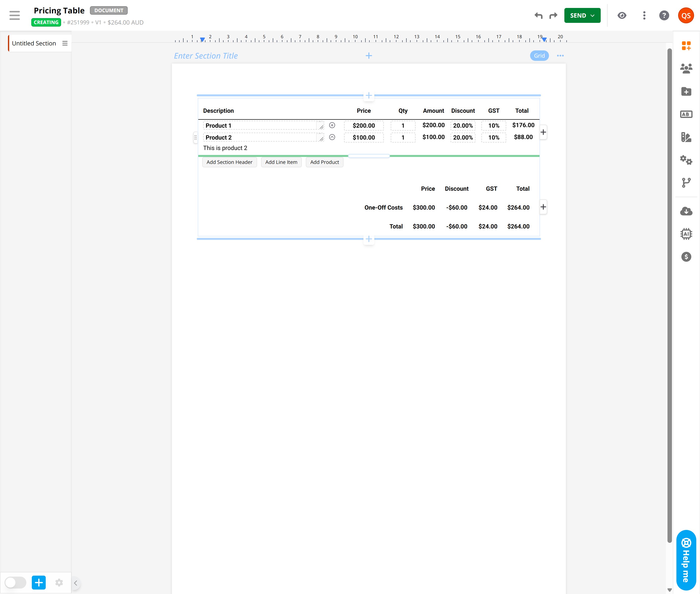Click the redo arrow icon
The image size is (700, 594).
553,15
